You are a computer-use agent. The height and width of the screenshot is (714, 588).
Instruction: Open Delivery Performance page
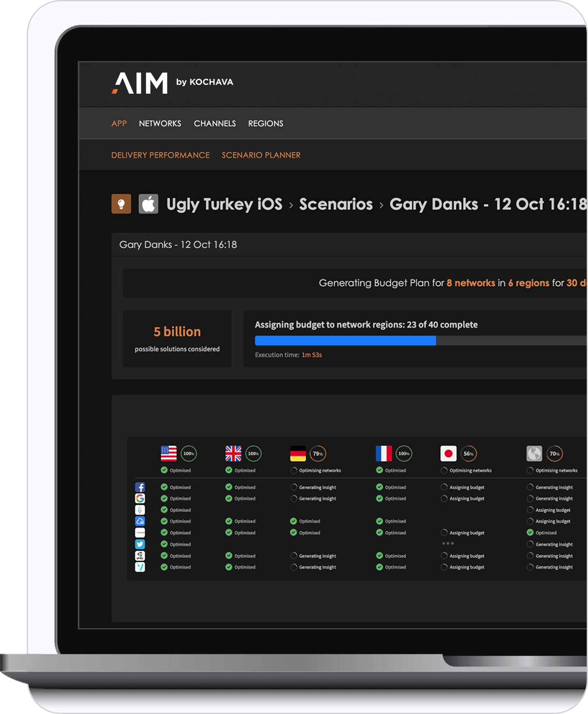point(160,155)
